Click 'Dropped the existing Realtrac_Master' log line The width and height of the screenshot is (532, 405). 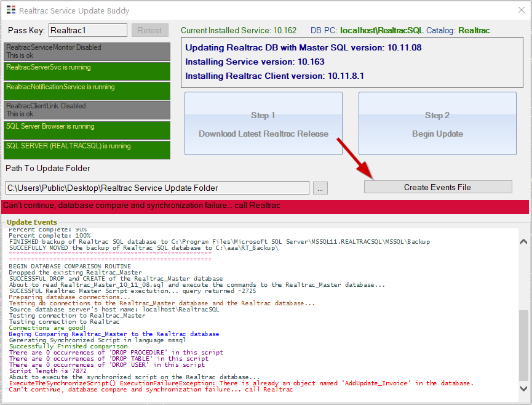click(x=75, y=272)
